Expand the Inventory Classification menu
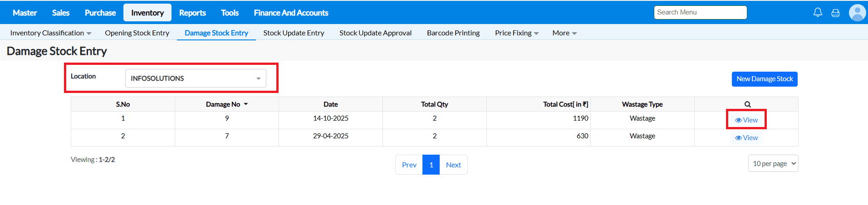 coord(51,33)
